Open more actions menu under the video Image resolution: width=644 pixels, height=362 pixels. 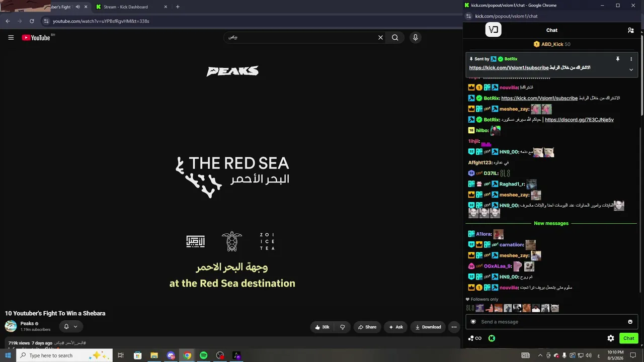tap(454, 327)
